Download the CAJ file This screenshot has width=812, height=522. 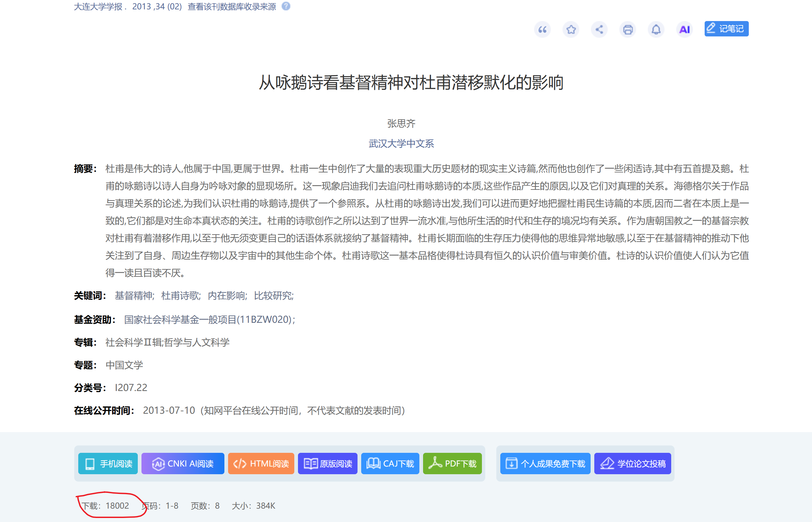coord(390,464)
